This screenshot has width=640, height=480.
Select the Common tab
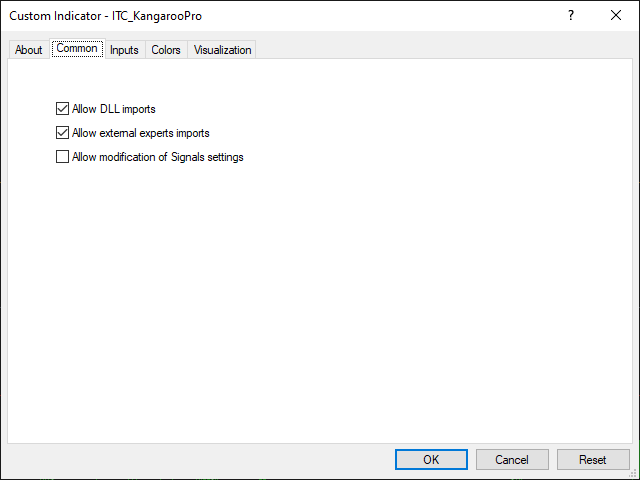click(x=77, y=49)
